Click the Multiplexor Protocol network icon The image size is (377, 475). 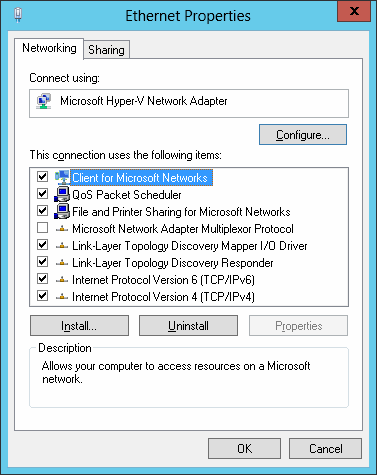[62, 229]
